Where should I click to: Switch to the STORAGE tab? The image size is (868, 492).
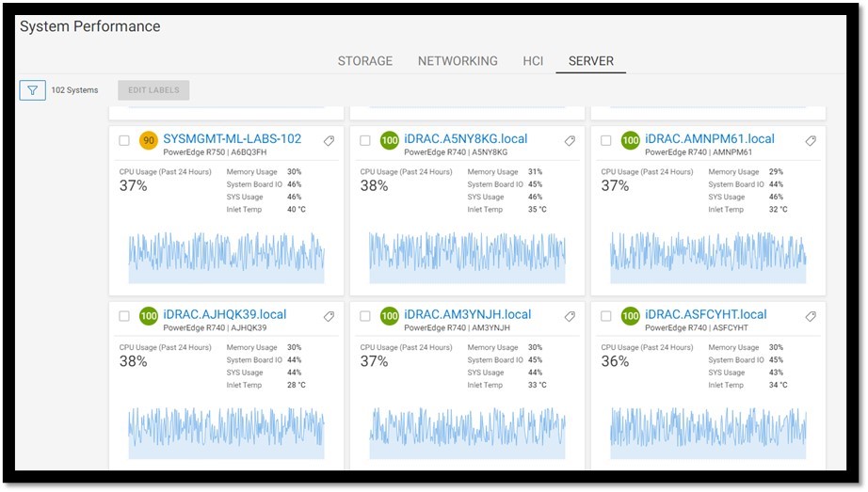pos(365,61)
